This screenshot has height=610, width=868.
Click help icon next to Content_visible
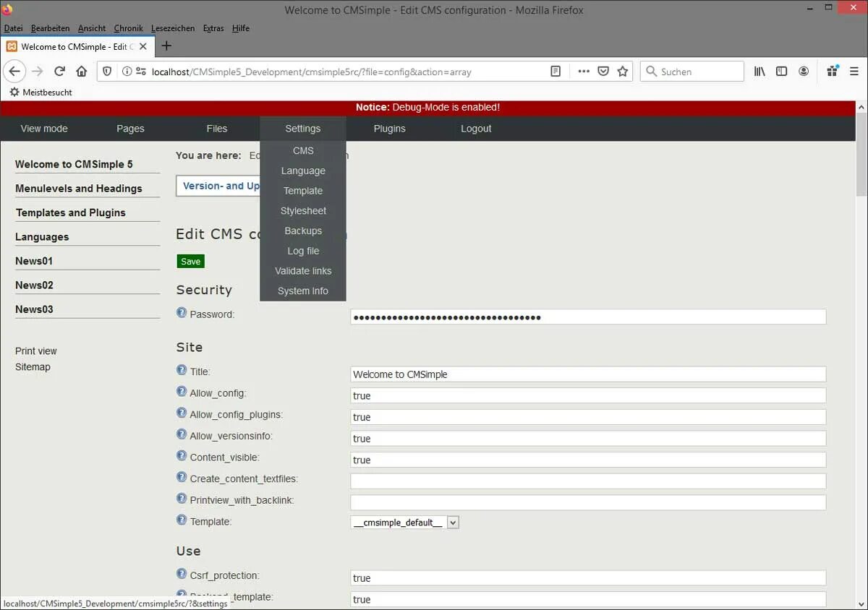[x=182, y=456]
